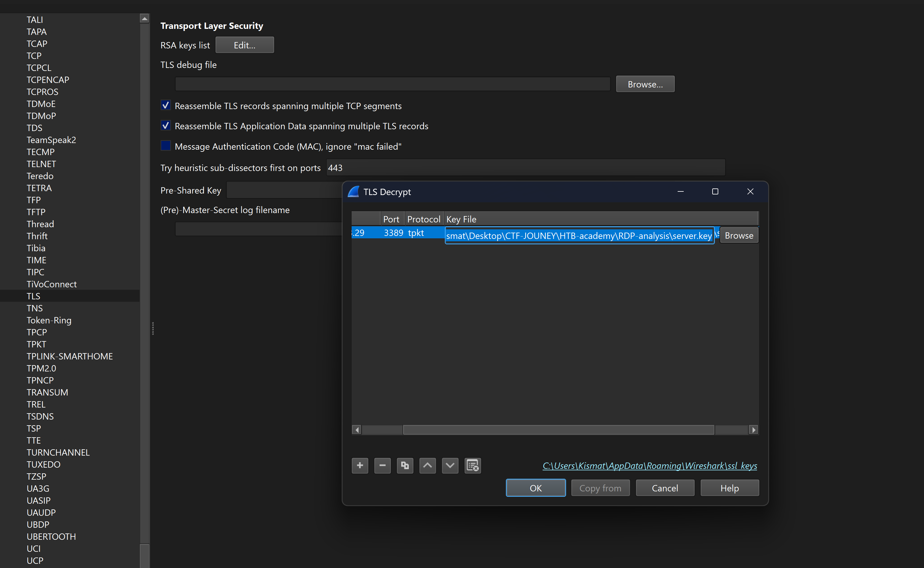924x568 pixels.
Task: Select TiVoConnect in protocol list
Action: pos(51,284)
